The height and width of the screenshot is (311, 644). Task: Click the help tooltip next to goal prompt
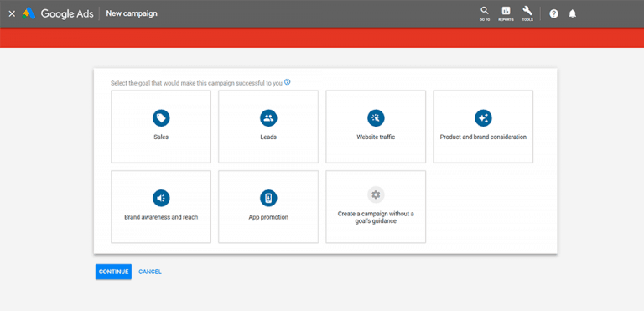(x=288, y=82)
